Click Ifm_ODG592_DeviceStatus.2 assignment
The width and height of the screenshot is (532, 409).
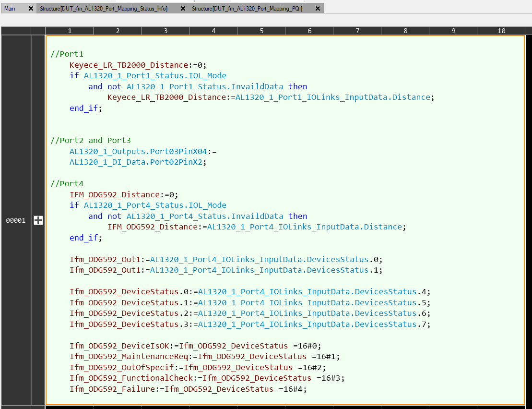point(250,313)
